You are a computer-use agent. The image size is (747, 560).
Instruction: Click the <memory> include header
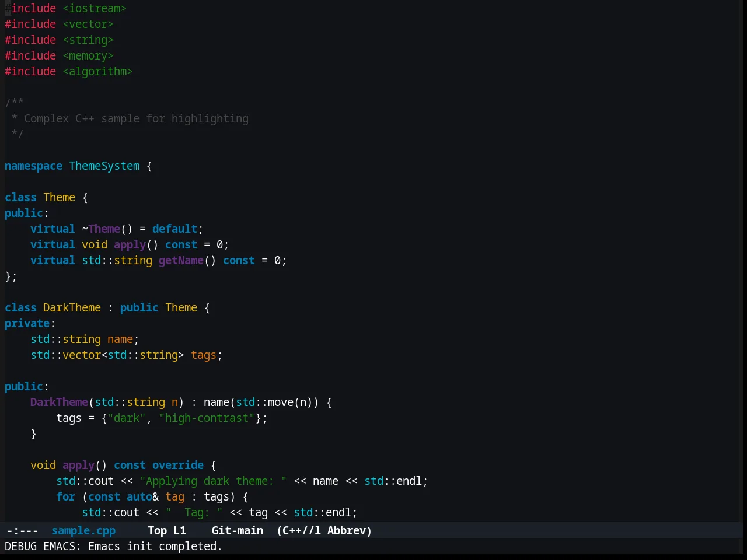[88, 55]
